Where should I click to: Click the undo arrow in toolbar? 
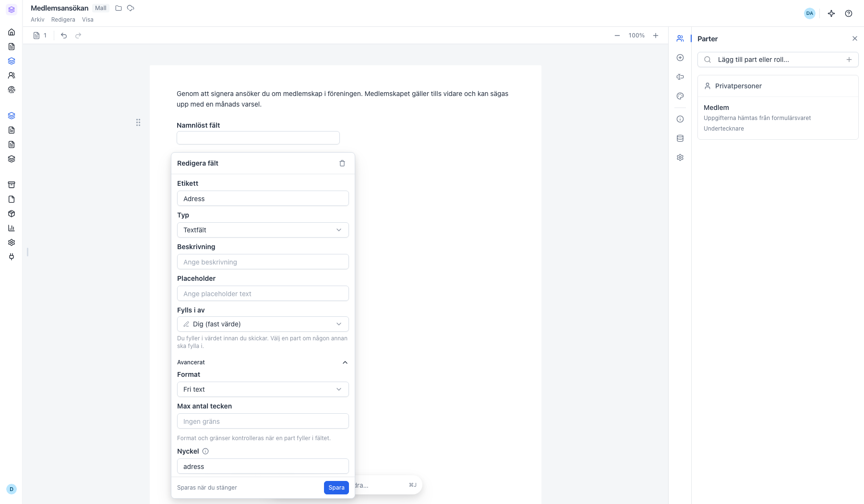click(x=64, y=36)
